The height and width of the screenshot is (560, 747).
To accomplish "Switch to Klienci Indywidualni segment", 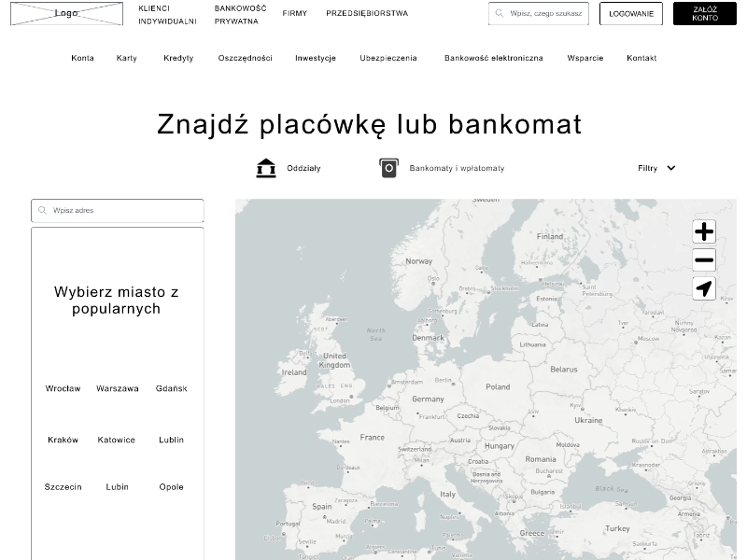I will coord(167,14).
